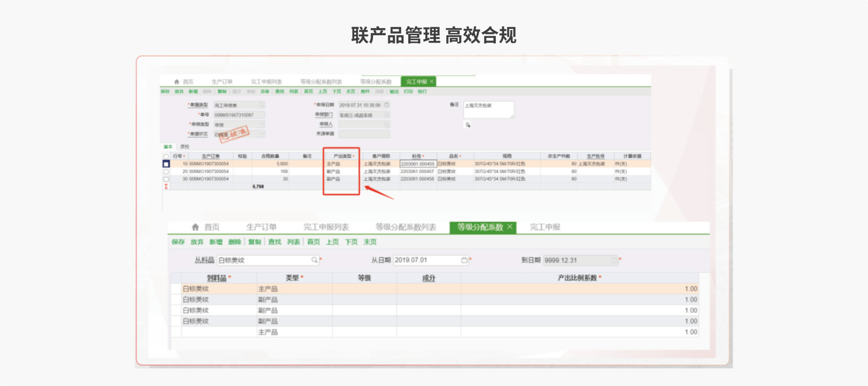Click the lookup icon in 申报部门 field
Viewport: 868px width, 386px height.
click(387, 115)
